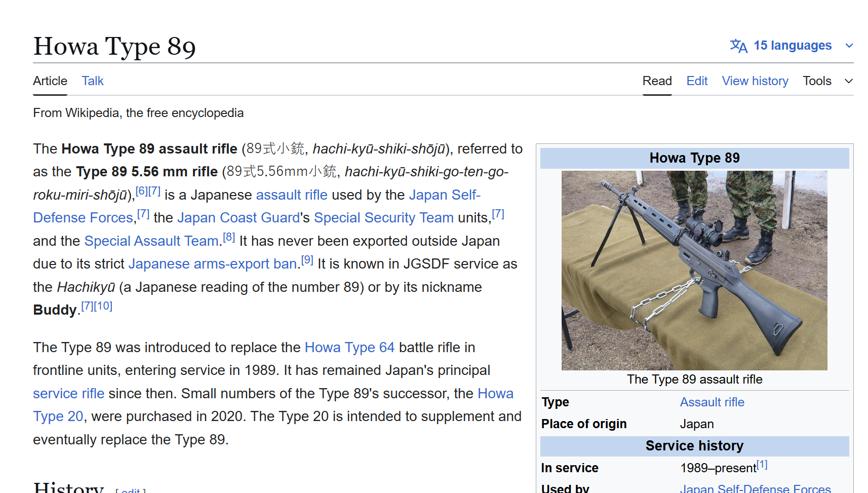Click the Japan value in Place of origin
The height and width of the screenshot is (493, 868).
pyautogui.click(x=697, y=424)
